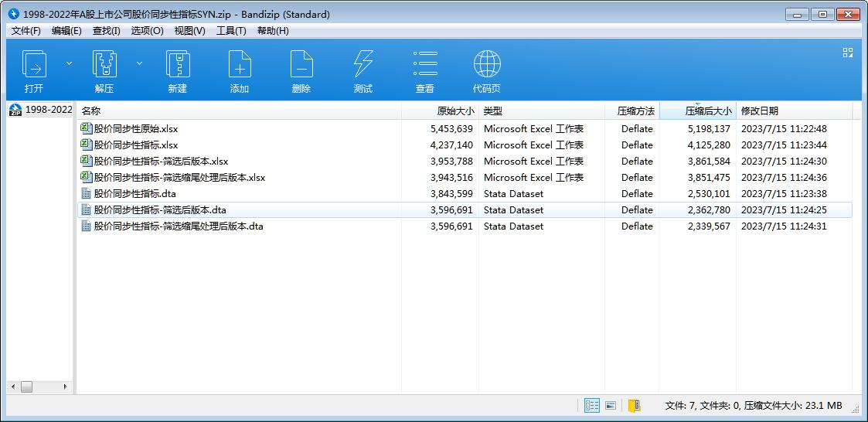Click Excel icon of 股价同步性指标.xlsx
868x422 pixels.
[x=86, y=145]
